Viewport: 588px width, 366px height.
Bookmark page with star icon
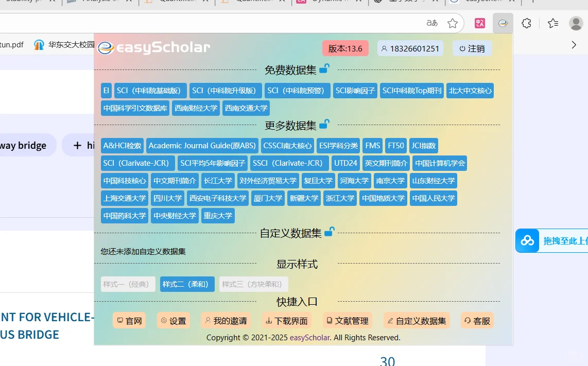tap(453, 23)
